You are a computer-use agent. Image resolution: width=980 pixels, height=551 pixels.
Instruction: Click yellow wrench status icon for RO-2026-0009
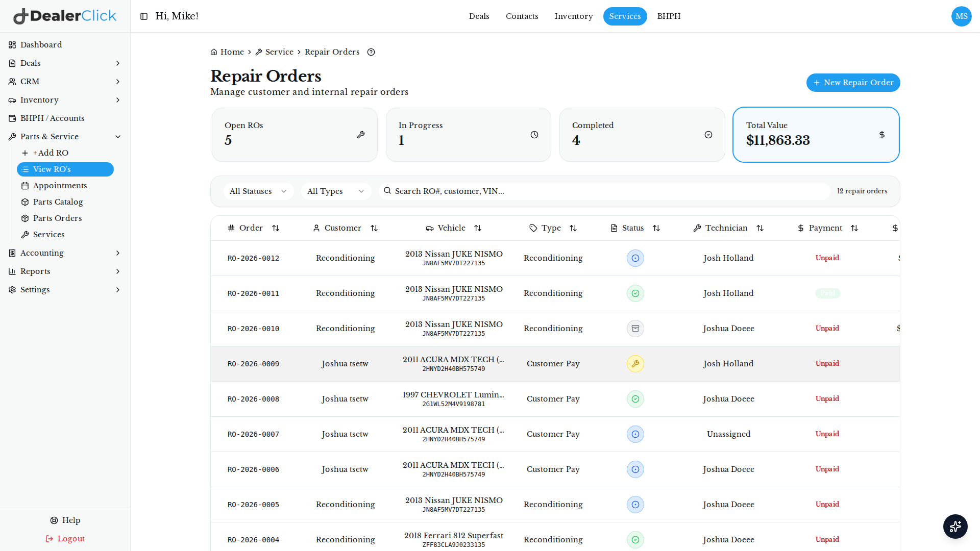[635, 364]
